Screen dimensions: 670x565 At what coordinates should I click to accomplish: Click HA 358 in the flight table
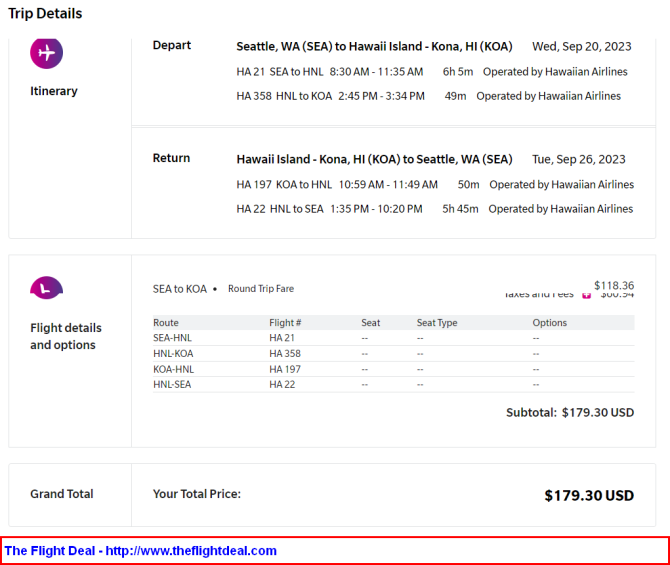285,353
